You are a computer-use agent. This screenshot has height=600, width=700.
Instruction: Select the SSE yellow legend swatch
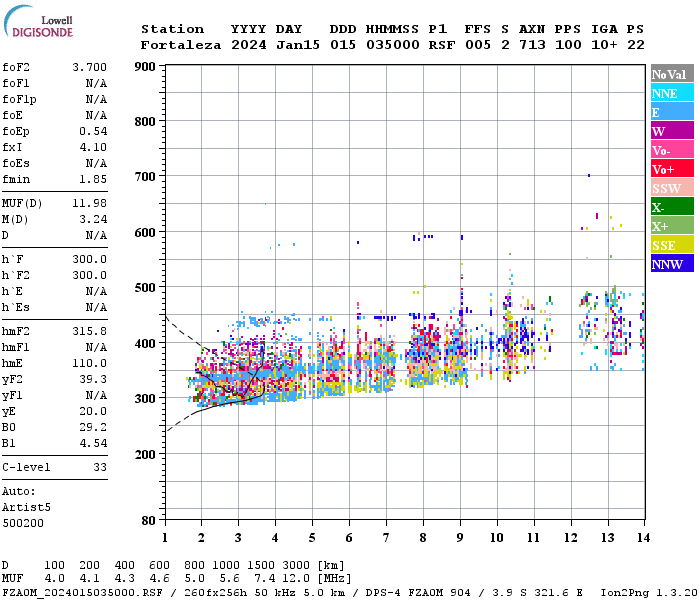(672, 245)
